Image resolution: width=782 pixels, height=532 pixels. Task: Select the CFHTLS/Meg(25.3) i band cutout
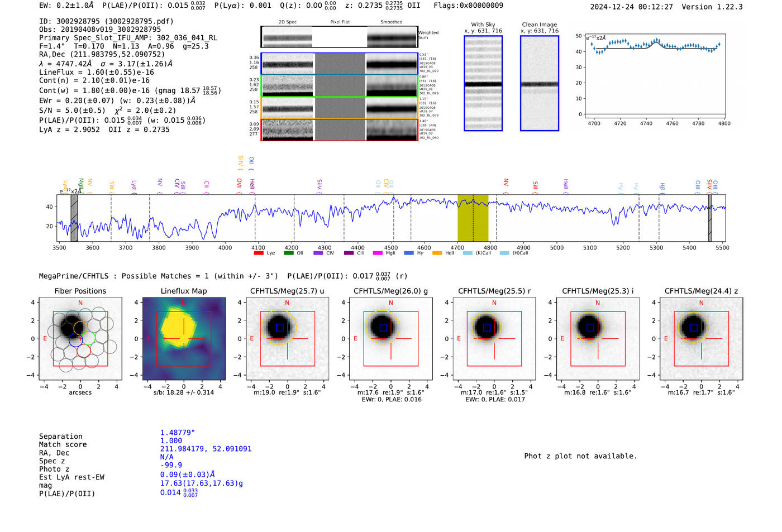point(598,339)
